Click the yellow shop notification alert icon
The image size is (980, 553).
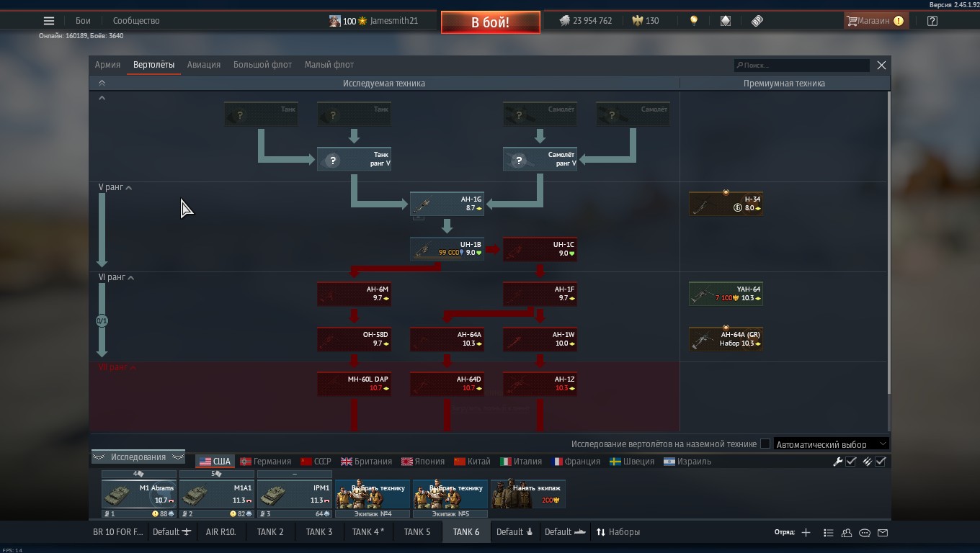(x=899, y=21)
